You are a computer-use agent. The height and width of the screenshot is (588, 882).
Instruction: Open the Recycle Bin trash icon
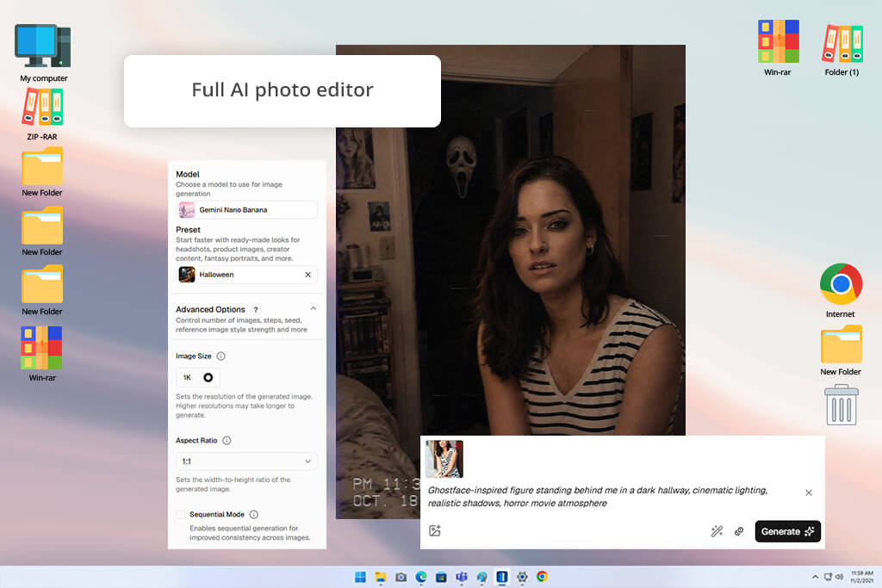coord(842,405)
